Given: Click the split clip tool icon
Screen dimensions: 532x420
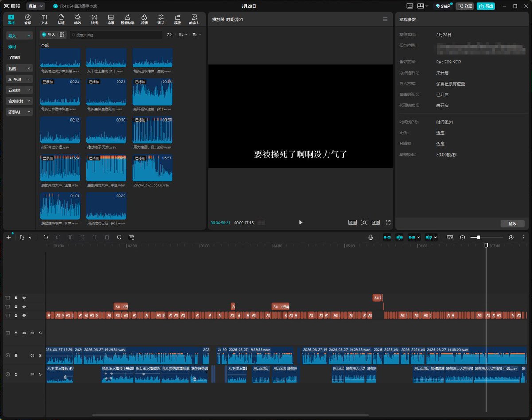Looking at the screenshot, I should (70, 237).
